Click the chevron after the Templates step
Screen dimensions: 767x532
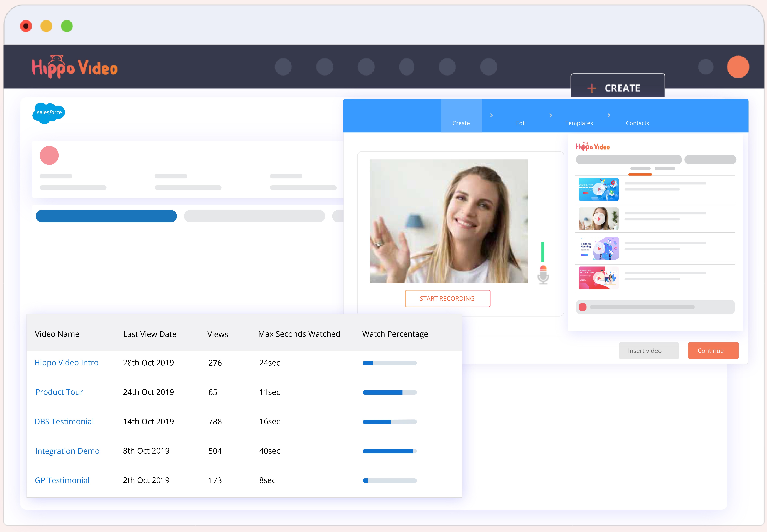pos(609,115)
